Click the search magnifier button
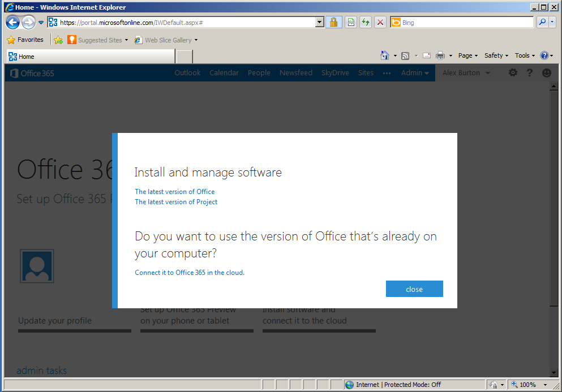The image size is (562, 392). pos(542,22)
